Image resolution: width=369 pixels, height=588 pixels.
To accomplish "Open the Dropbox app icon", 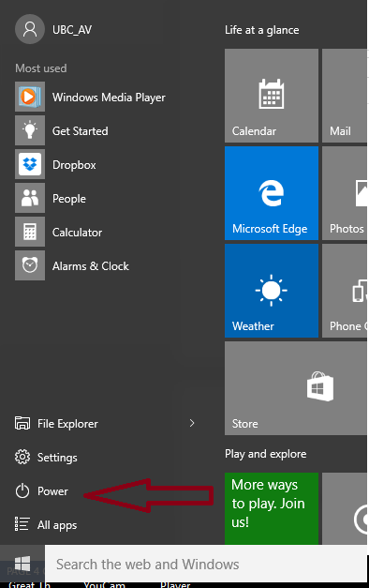I will coord(30,164).
